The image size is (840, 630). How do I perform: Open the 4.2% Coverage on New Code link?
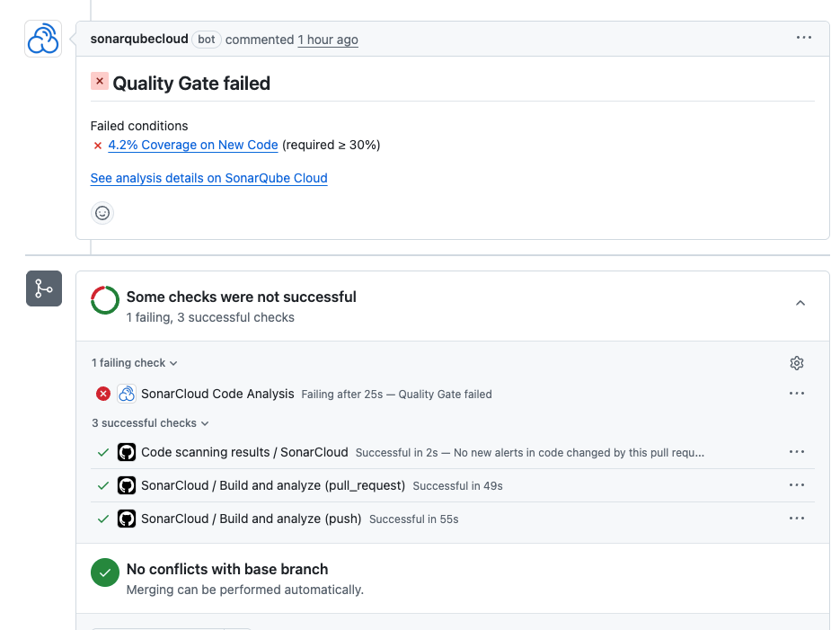pyautogui.click(x=192, y=145)
